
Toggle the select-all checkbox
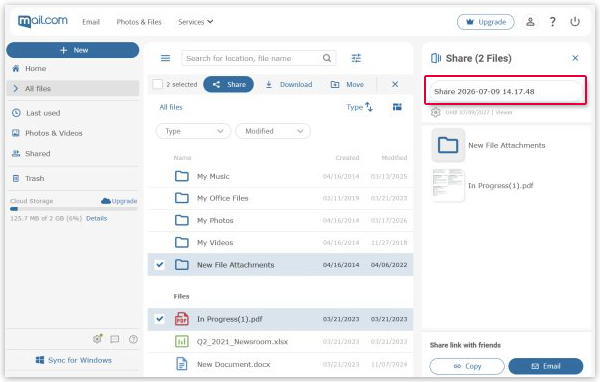pos(158,84)
